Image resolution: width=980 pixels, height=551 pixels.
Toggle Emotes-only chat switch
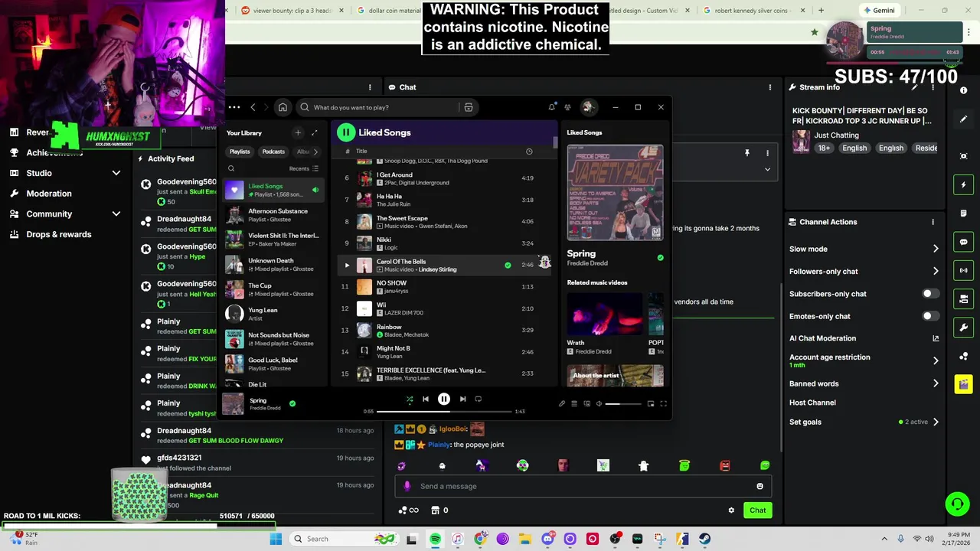(x=929, y=316)
